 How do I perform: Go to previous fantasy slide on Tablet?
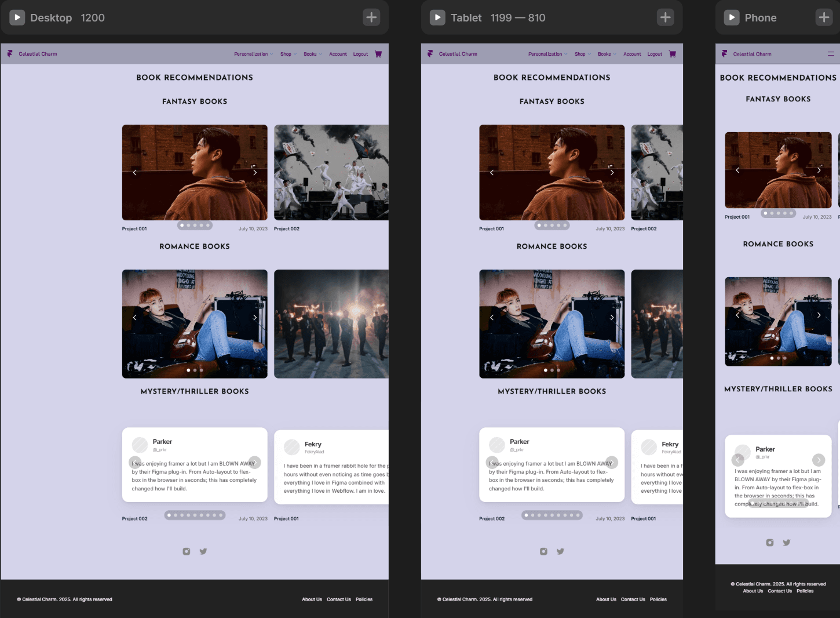pos(492,172)
